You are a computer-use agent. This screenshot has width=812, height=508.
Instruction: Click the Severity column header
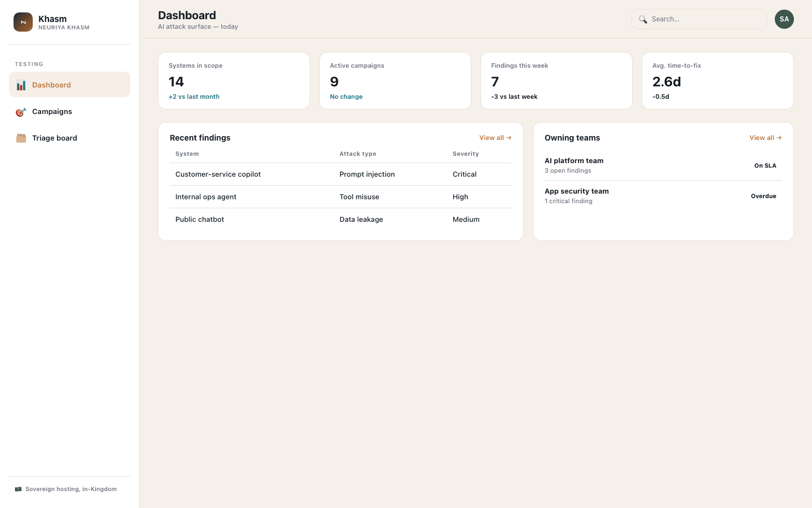point(466,154)
